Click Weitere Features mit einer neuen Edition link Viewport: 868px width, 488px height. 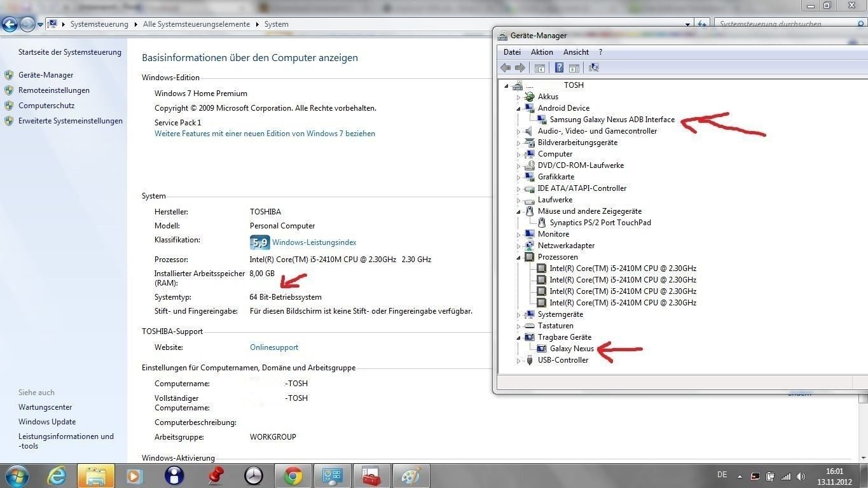coord(265,134)
